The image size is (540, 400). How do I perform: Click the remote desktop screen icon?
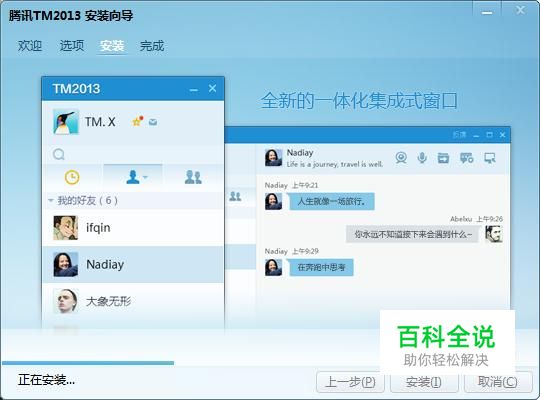(x=490, y=158)
